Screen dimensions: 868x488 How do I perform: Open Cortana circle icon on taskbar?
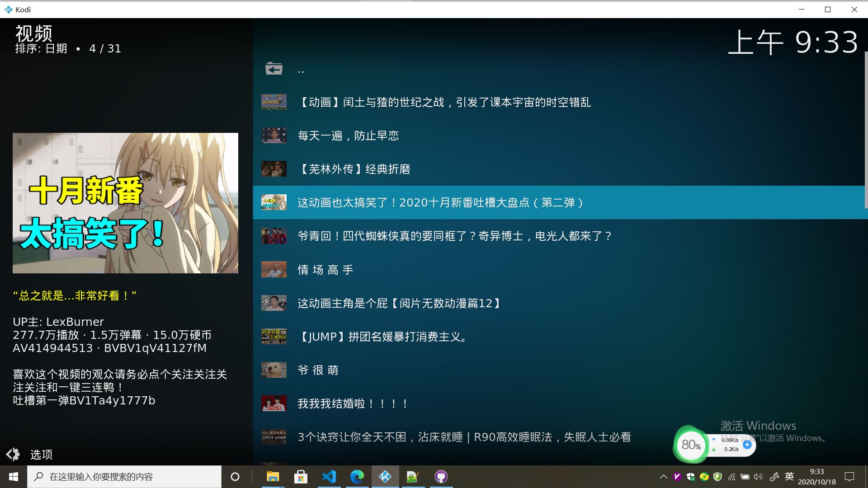[x=235, y=477]
